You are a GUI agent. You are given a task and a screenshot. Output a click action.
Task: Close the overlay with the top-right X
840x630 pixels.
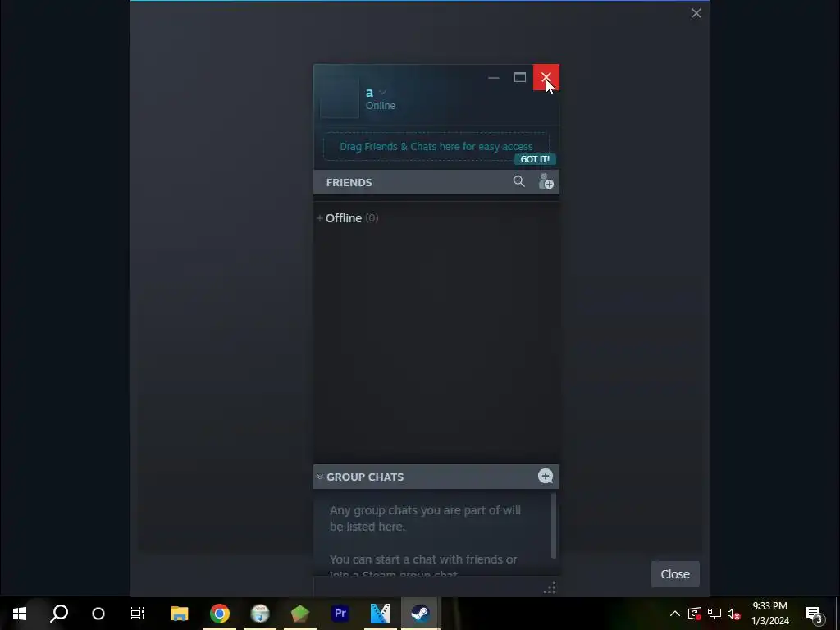click(696, 13)
